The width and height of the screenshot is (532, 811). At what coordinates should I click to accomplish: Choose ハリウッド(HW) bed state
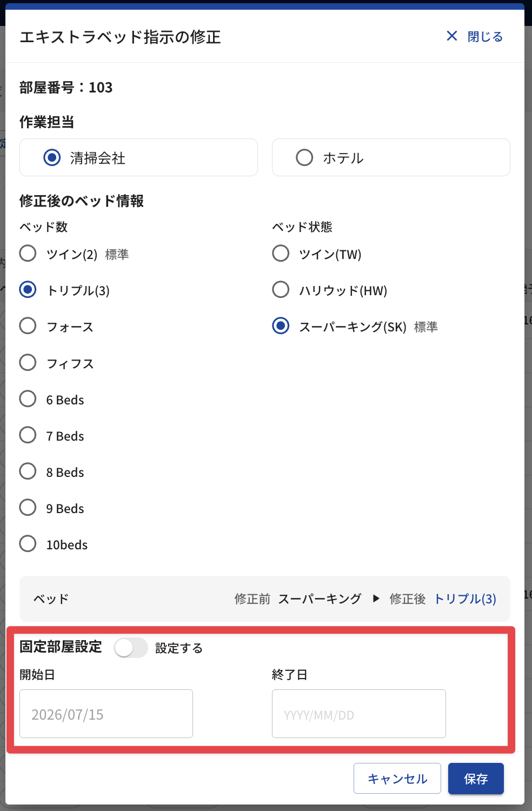coord(281,289)
